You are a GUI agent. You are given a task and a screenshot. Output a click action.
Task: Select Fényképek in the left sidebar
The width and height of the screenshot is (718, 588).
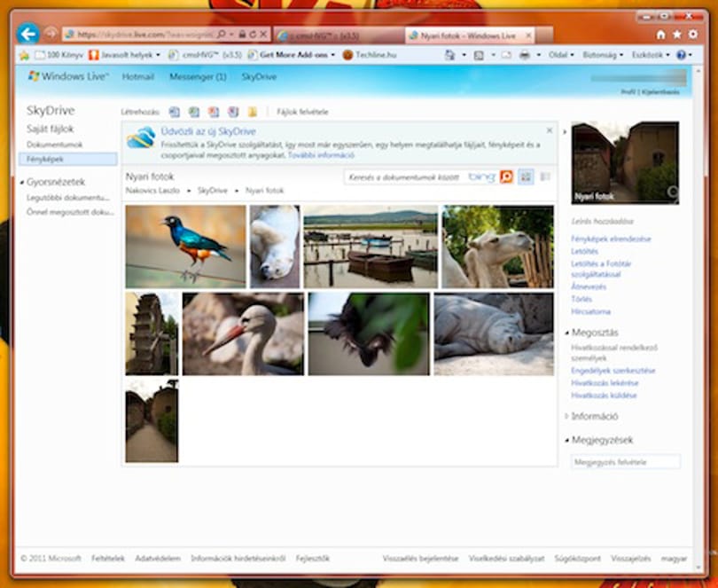[x=67, y=159]
